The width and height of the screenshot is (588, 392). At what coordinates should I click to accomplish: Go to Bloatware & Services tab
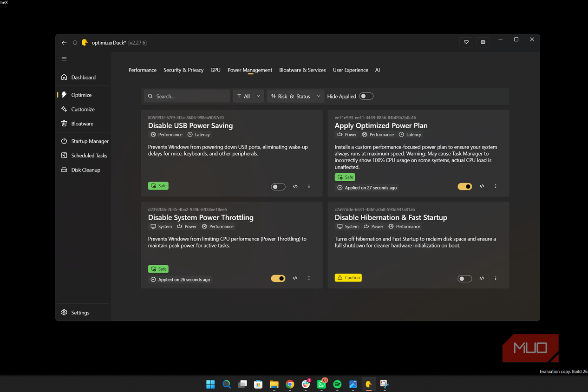click(x=302, y=70)
